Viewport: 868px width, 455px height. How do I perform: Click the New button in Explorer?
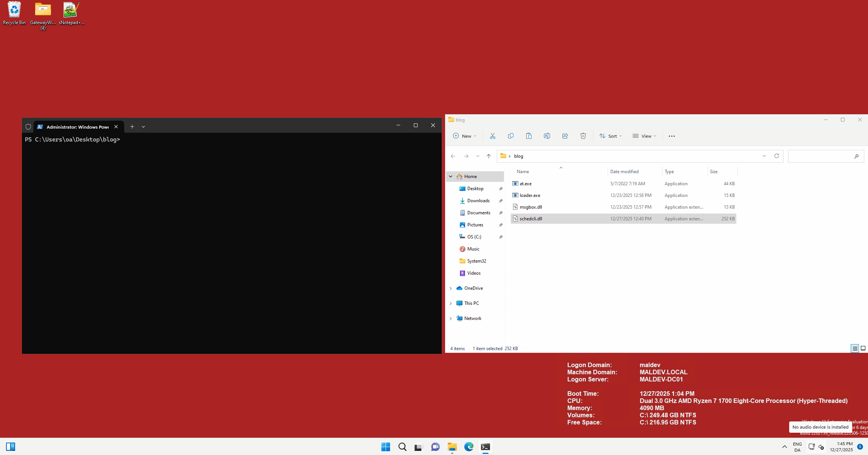[x=464, y=136]
